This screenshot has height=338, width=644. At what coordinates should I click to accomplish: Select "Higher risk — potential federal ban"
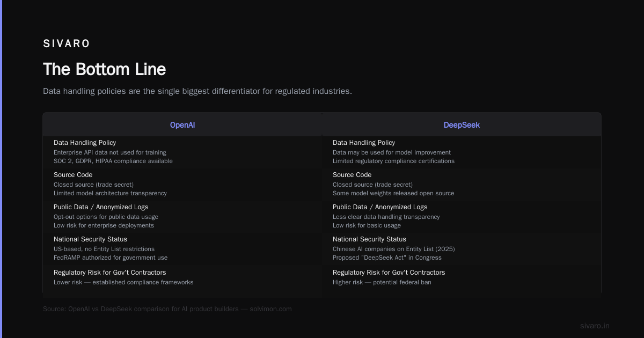click(x=382, y=282)
